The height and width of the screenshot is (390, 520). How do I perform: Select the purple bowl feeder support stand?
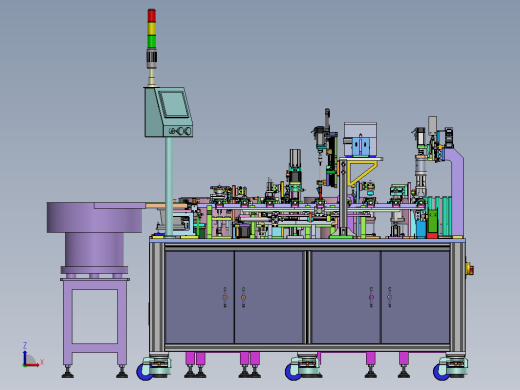pyautogui.click(x=95, y=321)
